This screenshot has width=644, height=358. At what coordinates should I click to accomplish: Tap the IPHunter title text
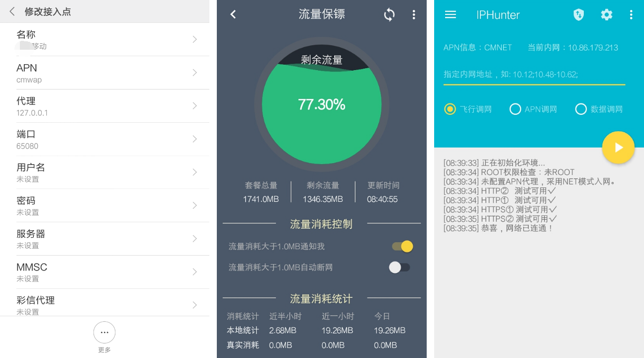pos(498,15)
